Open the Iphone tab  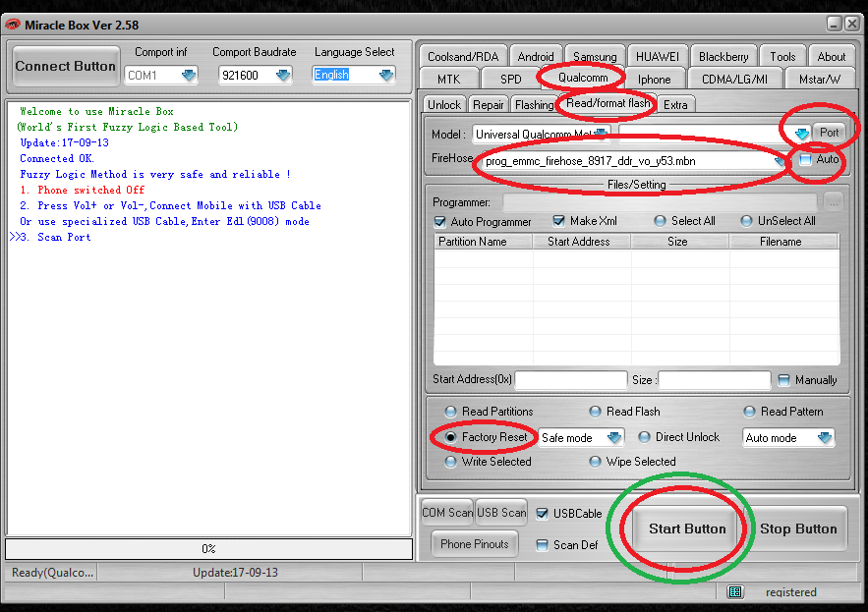(x=654, y=80)
